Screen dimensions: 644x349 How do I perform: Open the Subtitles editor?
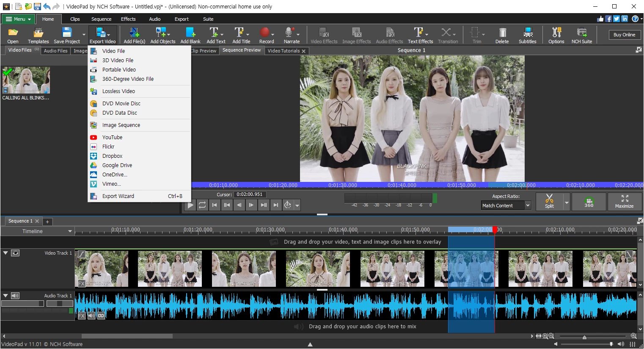pos(527,35)
